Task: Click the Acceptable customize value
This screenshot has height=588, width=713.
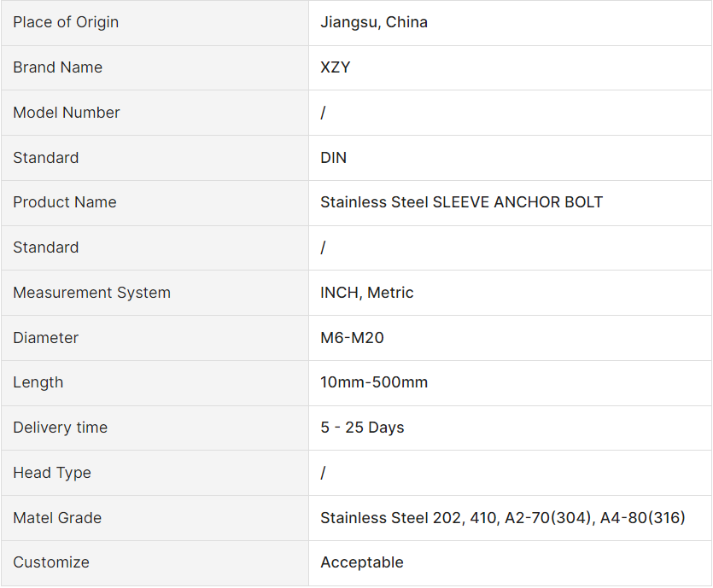Action: pos(362,562)
